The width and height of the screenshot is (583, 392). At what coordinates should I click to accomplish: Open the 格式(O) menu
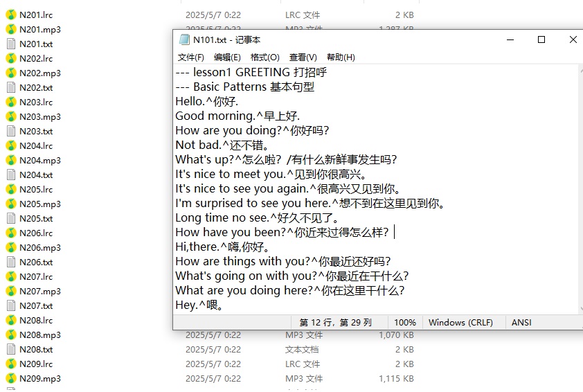click(264, 57)
